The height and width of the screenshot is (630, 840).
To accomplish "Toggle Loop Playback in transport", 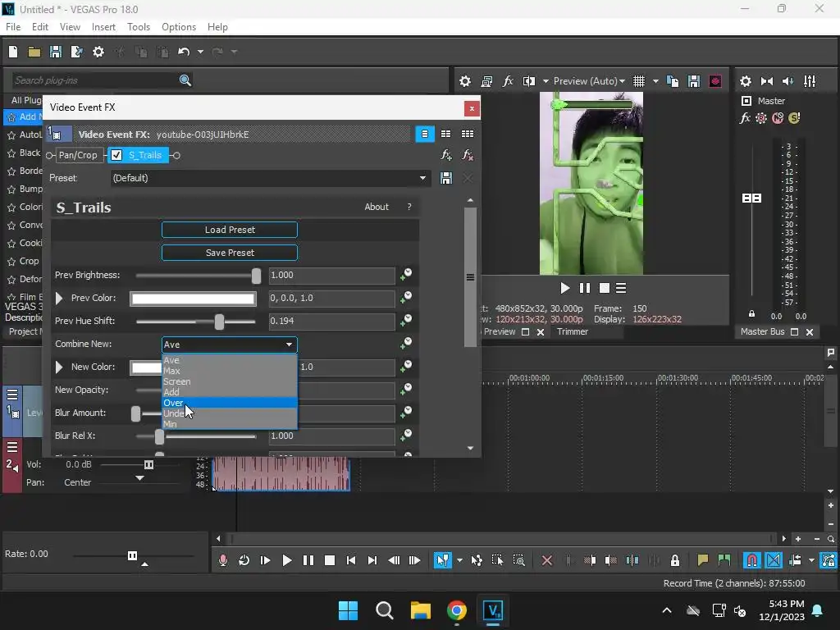I will pos(244,560).
